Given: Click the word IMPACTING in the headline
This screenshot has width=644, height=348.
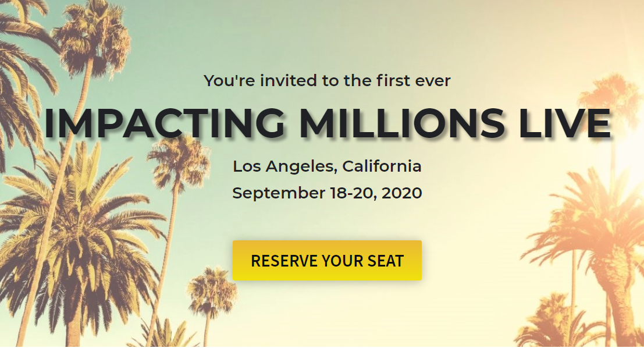Looking at the screenshot, I should (164, 123).
